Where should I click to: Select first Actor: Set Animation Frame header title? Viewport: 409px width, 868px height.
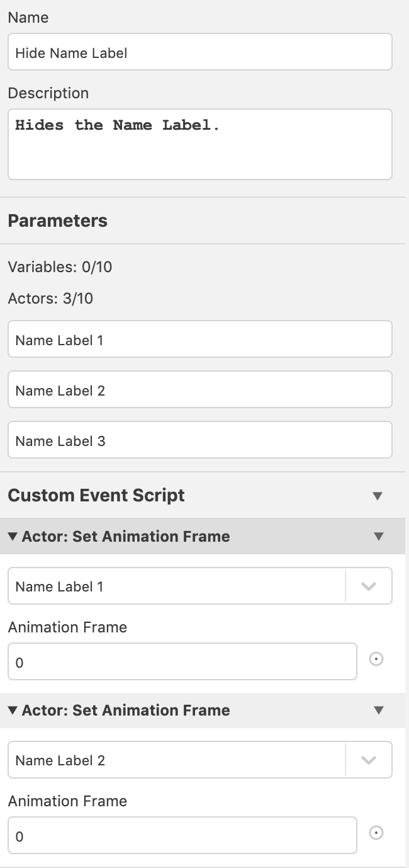pos(126,537)
